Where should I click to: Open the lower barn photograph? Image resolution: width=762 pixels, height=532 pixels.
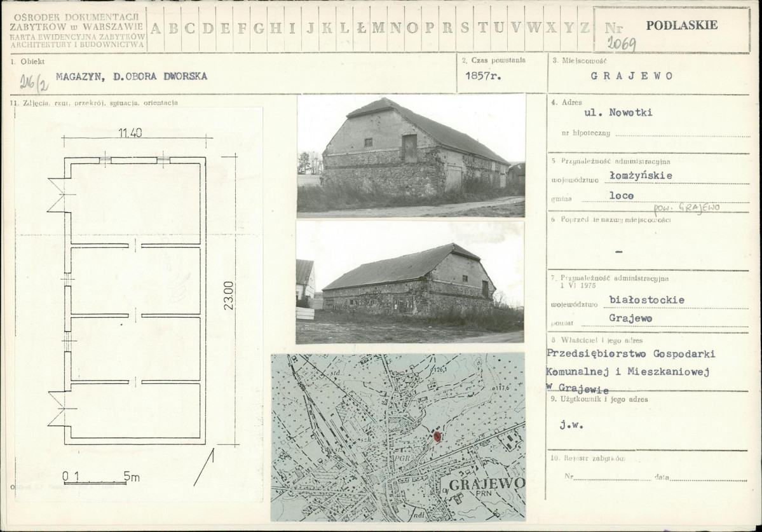pyautogui.click(x=410, y=282)
